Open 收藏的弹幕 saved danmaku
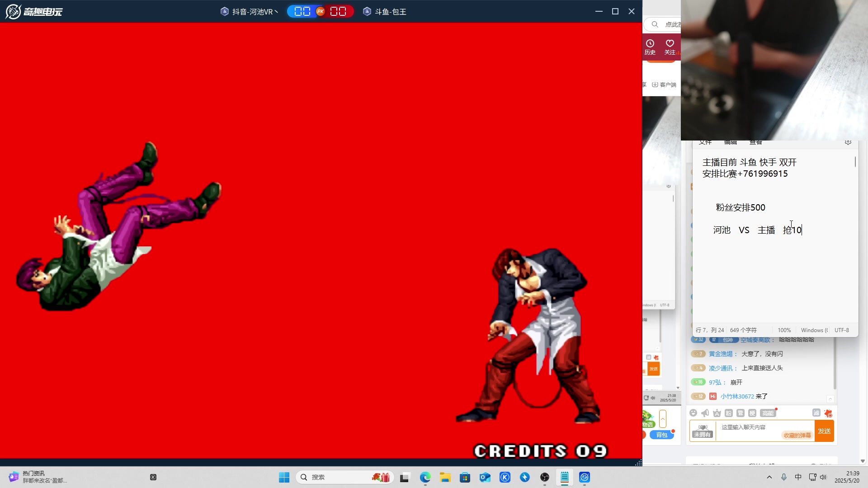The width and height of the screenshot is (868, 488). [x=797, y=435]
